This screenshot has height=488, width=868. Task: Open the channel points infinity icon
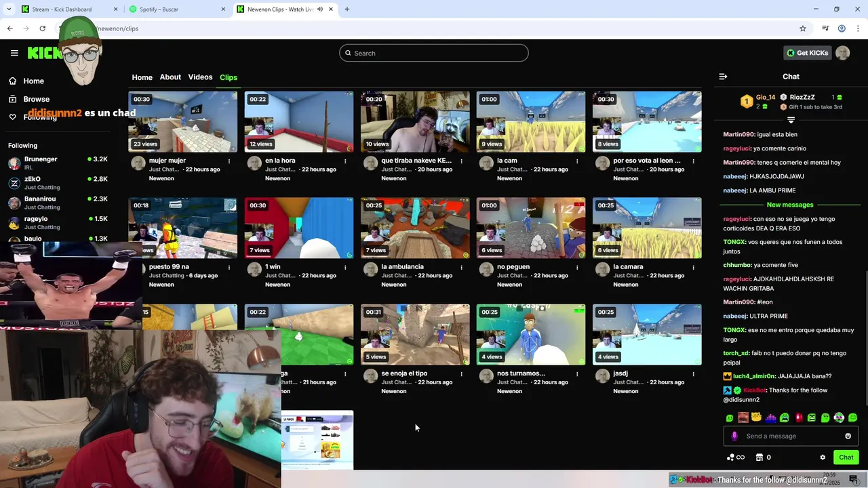736,457
